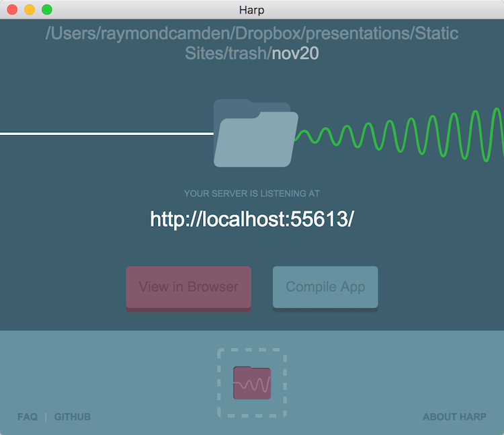Viewport: 504px width, 435px height.
Task: Click the large project folder icon
Action: 256,133
